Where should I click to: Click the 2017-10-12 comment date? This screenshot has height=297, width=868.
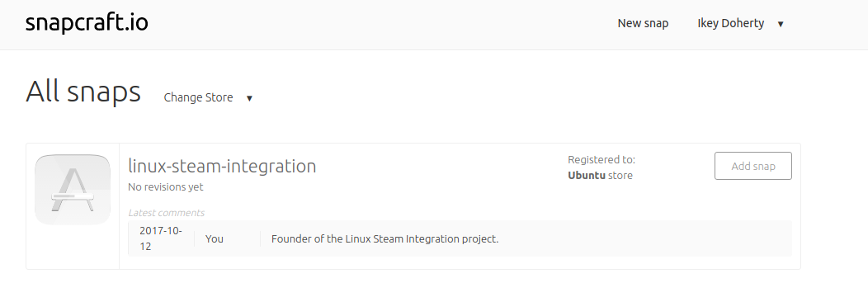(x=161, y=238)
